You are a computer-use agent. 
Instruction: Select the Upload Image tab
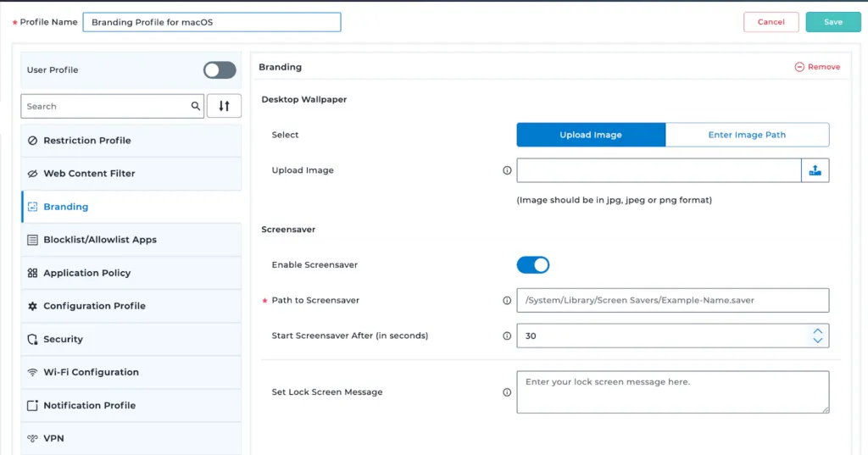coord(591,135)
